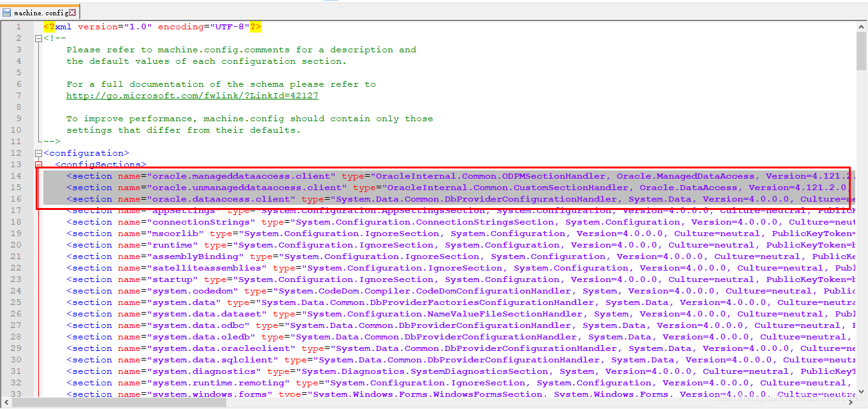868x409 pixels.
Task: Click the system.codedom section name
Action: pos(192,291)
